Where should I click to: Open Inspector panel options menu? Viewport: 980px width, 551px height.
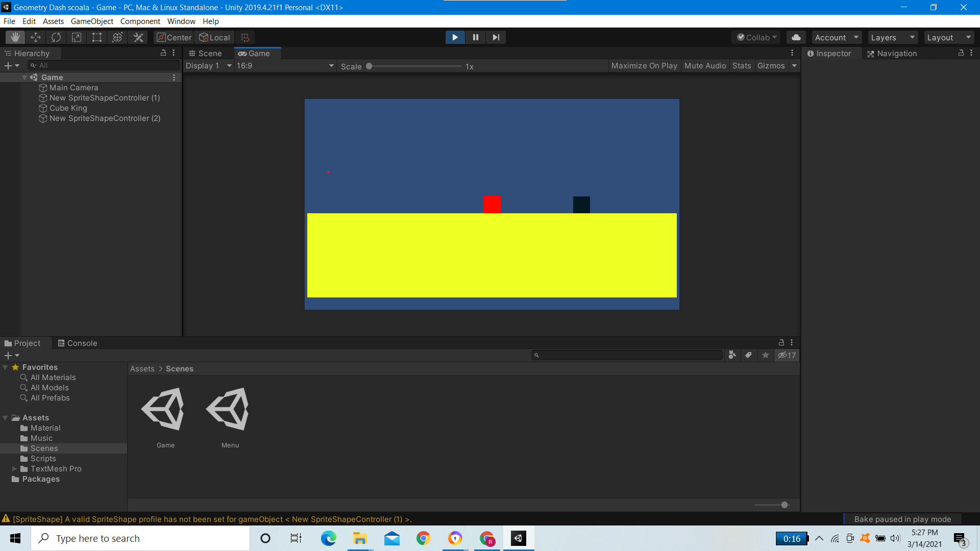pos(971,53)
